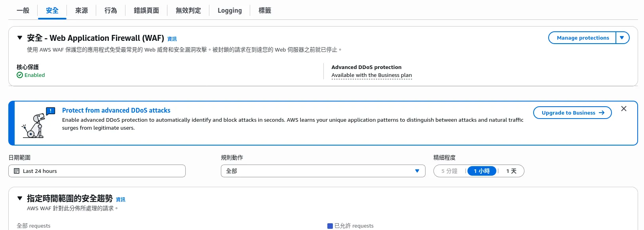Collapse the 指定時間範圍的安全趨勢 section
644x230 pixels.
coord(20,198)
